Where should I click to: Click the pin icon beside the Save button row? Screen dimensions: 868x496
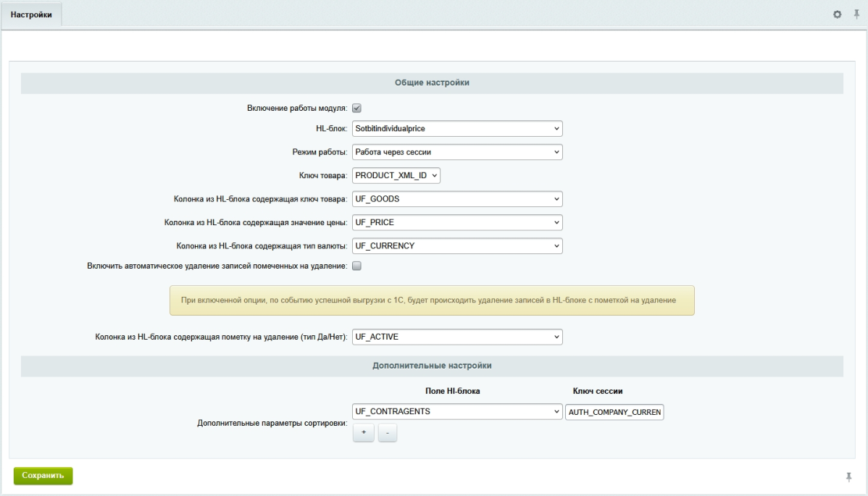coord(848,476)
